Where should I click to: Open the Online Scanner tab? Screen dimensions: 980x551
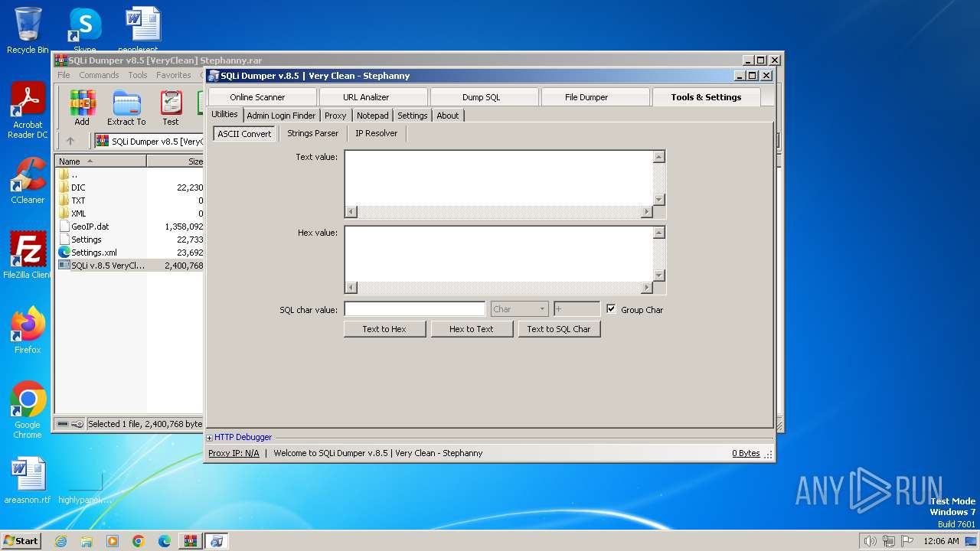coord(263,97)
